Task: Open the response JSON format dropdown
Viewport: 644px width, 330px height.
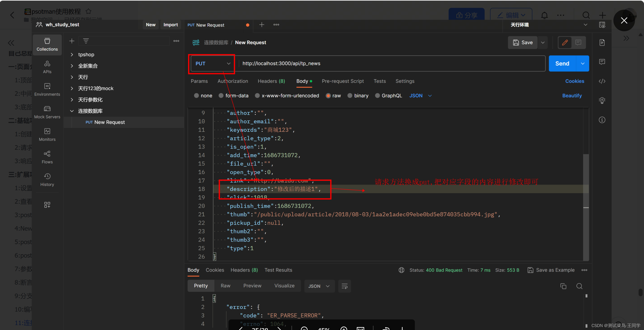Action: [x=319, y=286]
